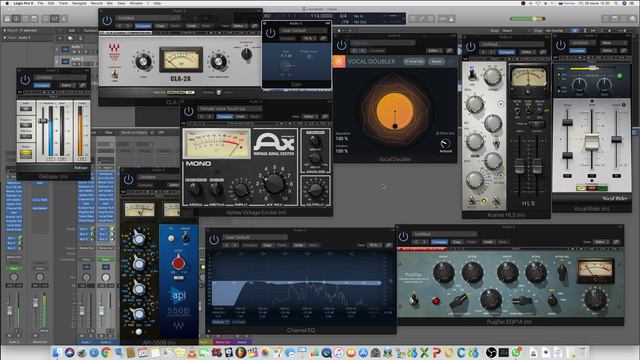Click the orange Vocal Doubler logo icon

click(339, 62)
